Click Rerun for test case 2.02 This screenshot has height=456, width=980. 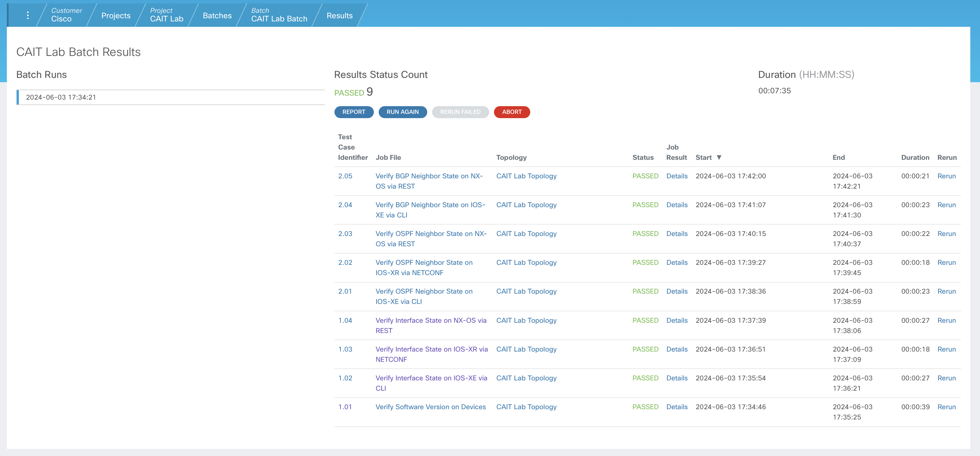946,263
